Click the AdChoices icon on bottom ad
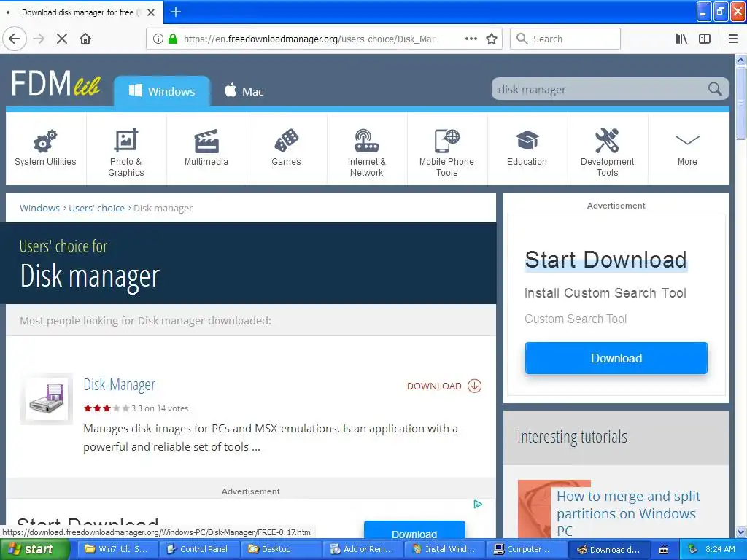Viewport: 747px width, 560px height. click(x=478, y=505)
